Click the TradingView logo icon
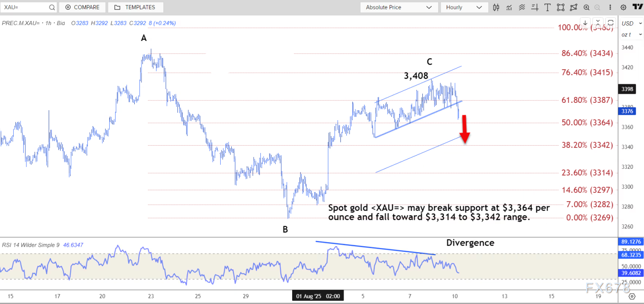 637,7
